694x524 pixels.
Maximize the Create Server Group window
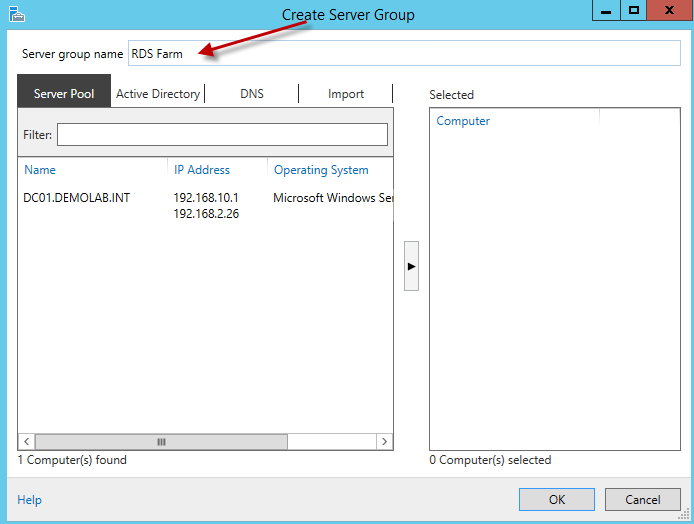634,10
